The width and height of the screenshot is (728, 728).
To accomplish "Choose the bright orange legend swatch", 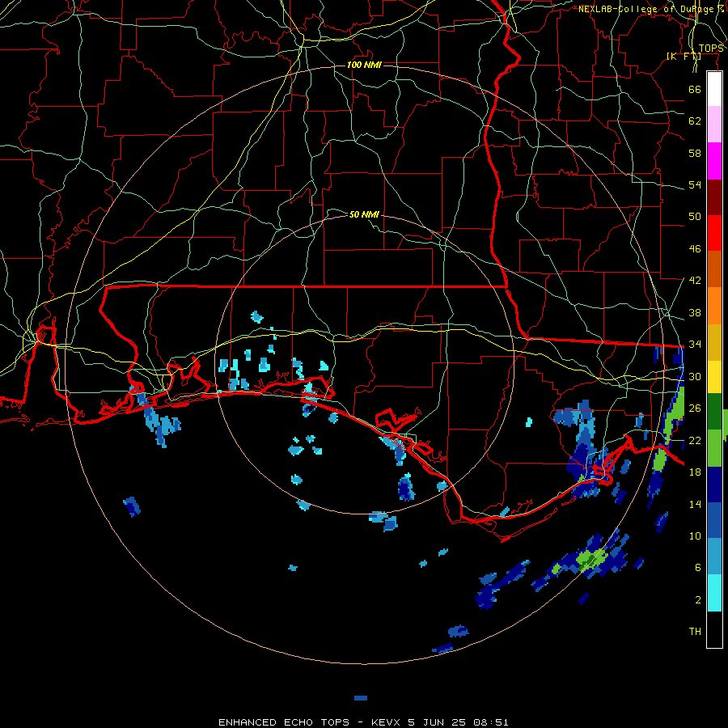I will 714,306.
